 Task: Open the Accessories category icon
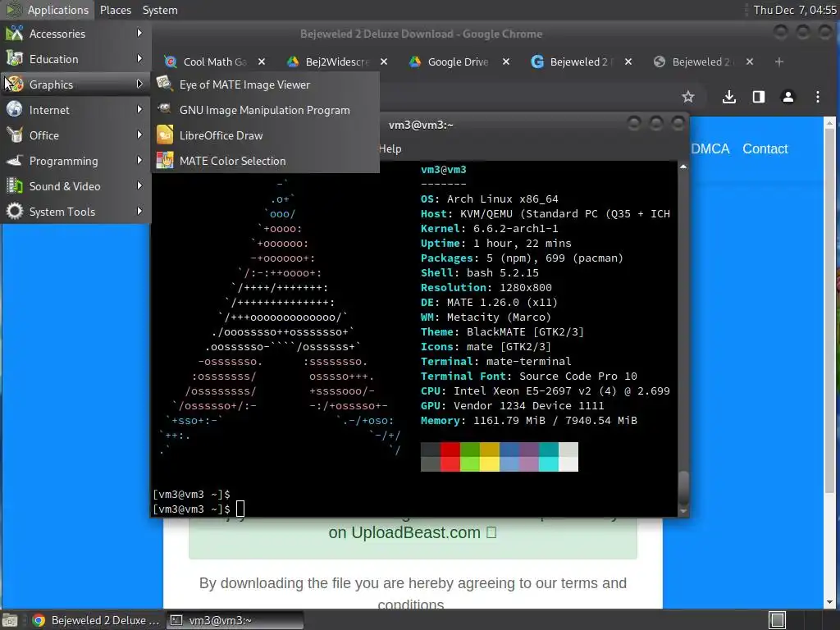pyautogui.click(x=15, y=34)
